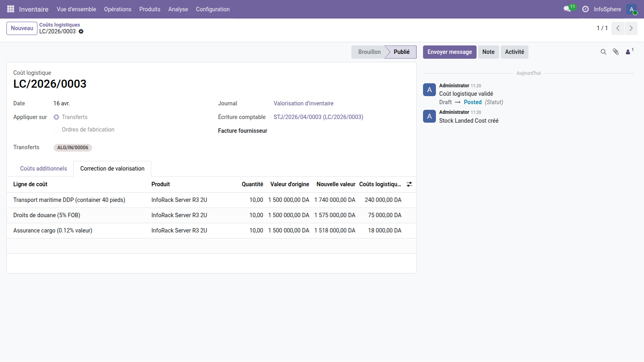
Task: Expand the Configuration menu
Action: pos(213,9)
